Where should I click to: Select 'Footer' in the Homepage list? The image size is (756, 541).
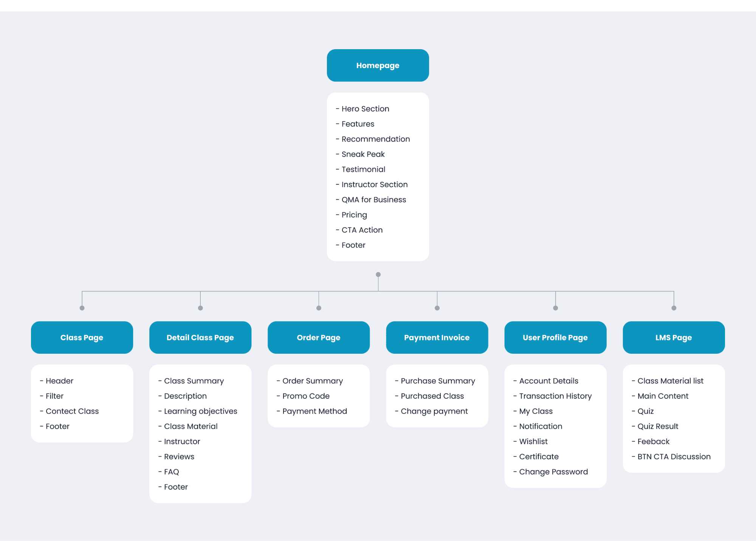tap(350, 245)
